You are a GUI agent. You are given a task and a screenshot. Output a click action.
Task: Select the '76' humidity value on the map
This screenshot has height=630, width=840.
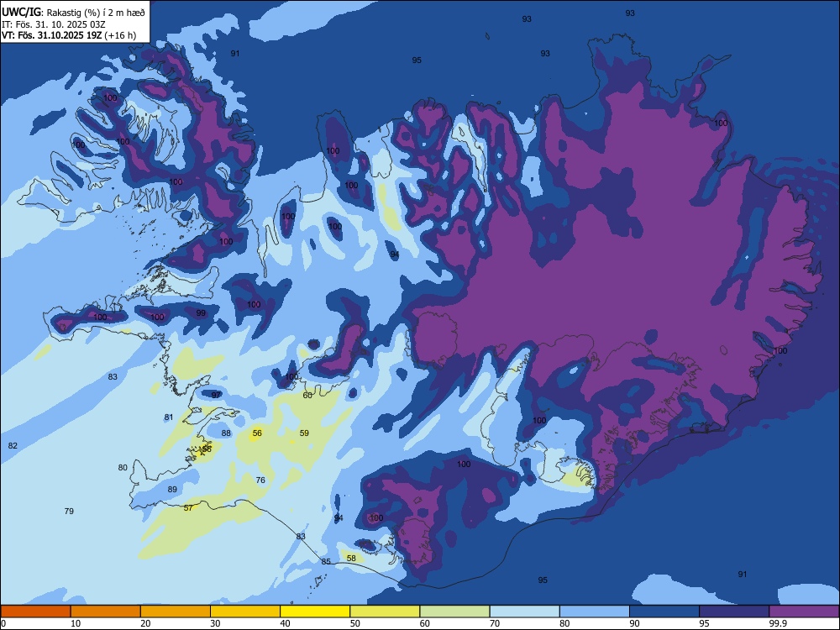coord(260,480)
